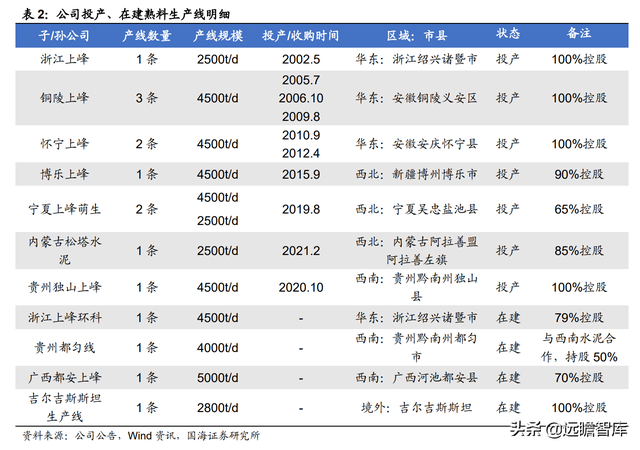Select the 宁夏上峰萌生 company cell
This screenshot has height=450, width=640.
click(x=64, y=209)
